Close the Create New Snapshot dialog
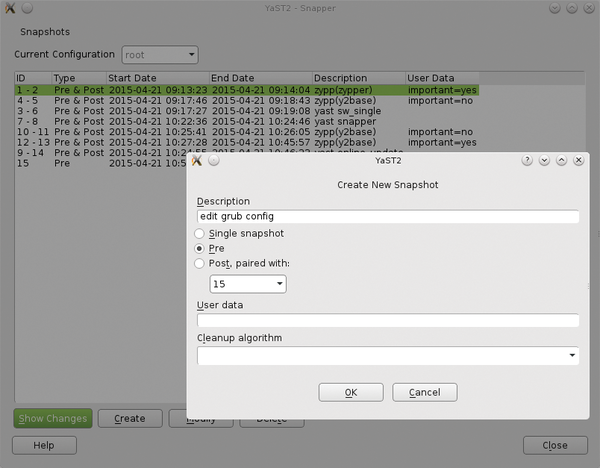The width and height of the screenshot is (600, 468). click(x=579, y=160)
